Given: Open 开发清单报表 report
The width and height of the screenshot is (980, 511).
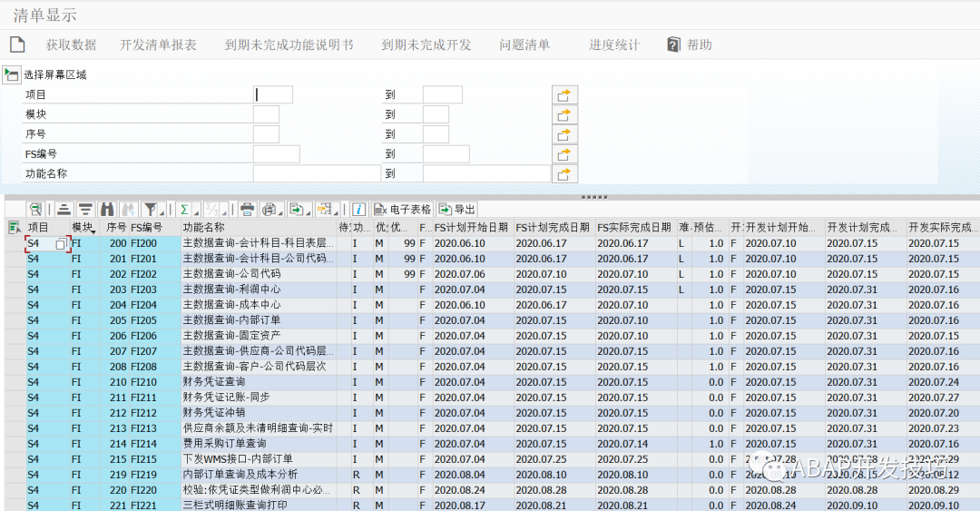Looking at the screenshot, I should tap(158, 44).
